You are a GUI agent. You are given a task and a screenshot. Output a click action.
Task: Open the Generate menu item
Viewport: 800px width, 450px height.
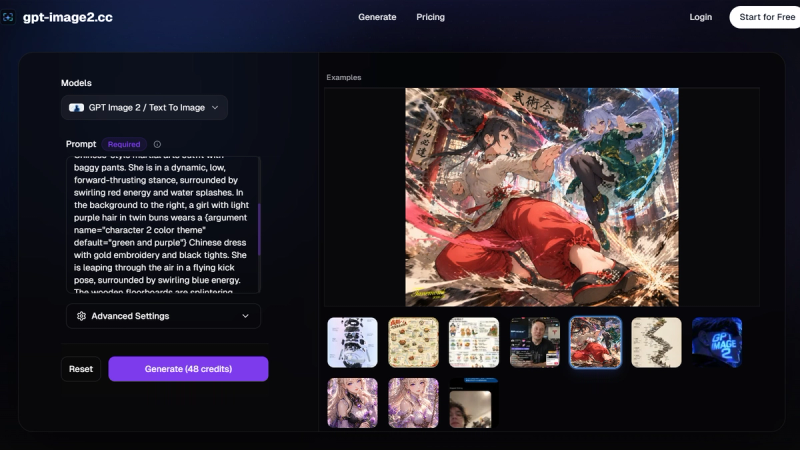click(x=377, y=17)
